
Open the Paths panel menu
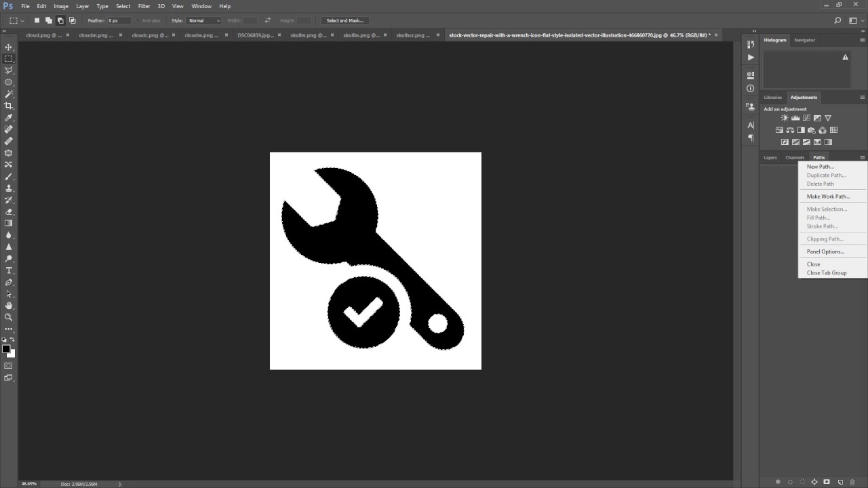[862, 157]
